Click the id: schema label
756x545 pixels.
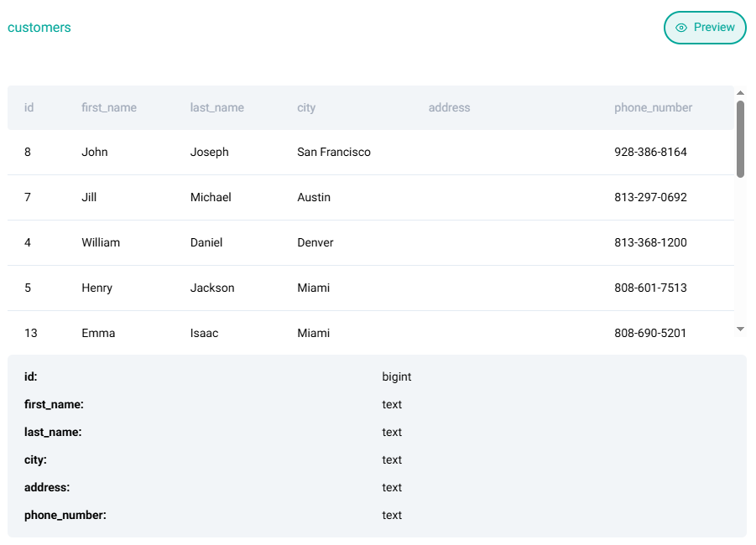coord(30,376)
